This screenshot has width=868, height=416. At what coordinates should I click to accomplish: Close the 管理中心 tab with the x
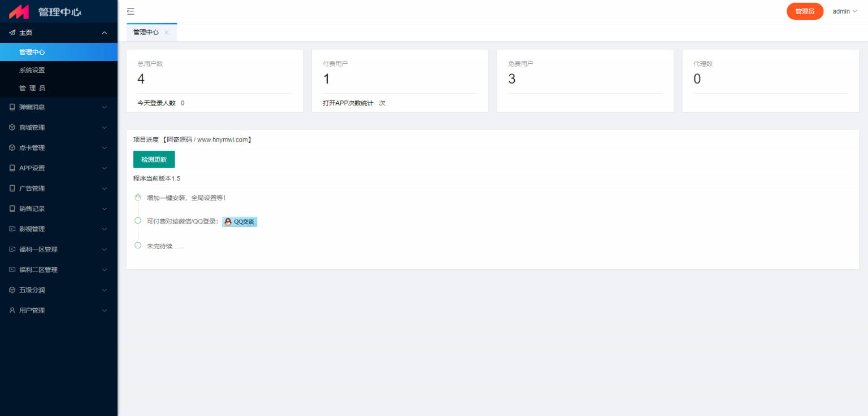tap(166, 33)
